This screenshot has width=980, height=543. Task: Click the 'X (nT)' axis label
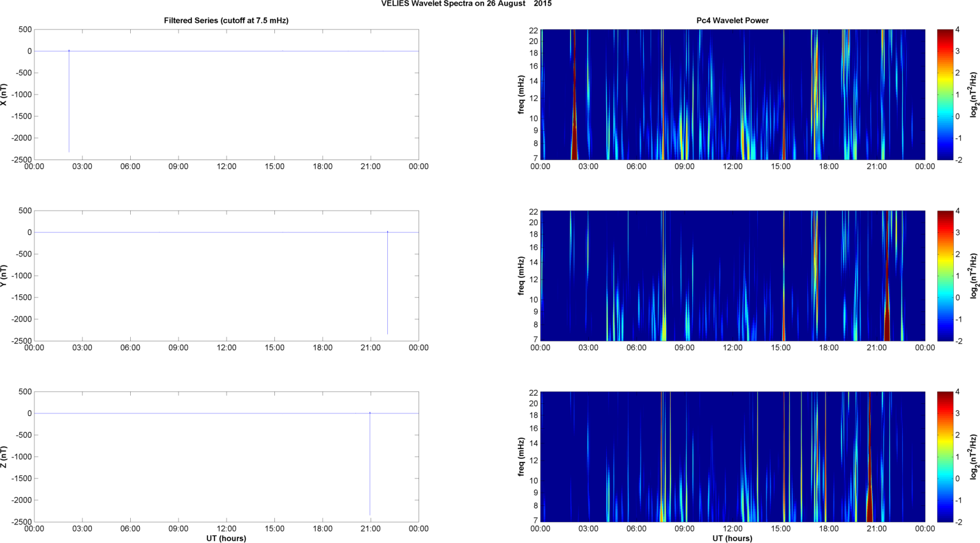tap(4, 94)
